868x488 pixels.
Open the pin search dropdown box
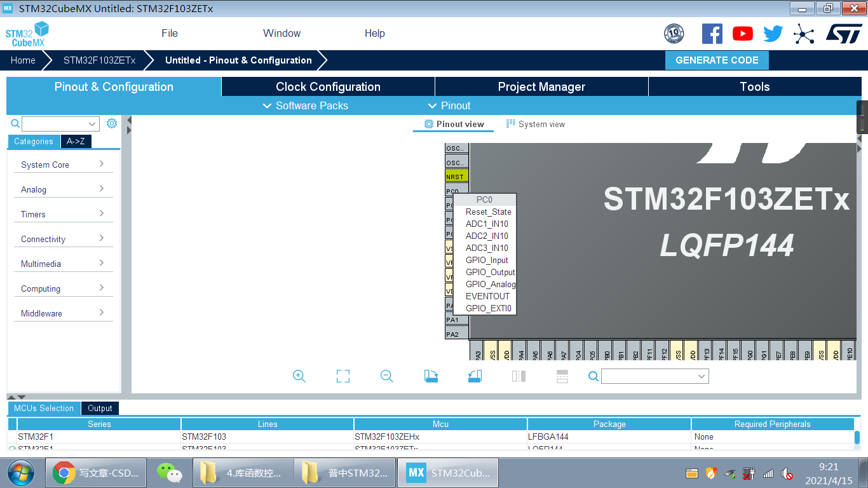click(x=654, y=376)
